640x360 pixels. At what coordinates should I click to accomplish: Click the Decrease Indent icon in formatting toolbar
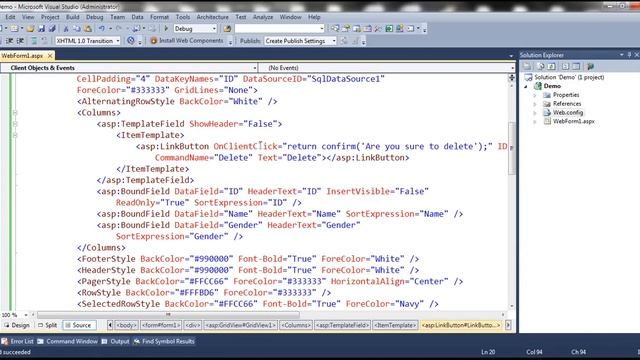[9, 41]
